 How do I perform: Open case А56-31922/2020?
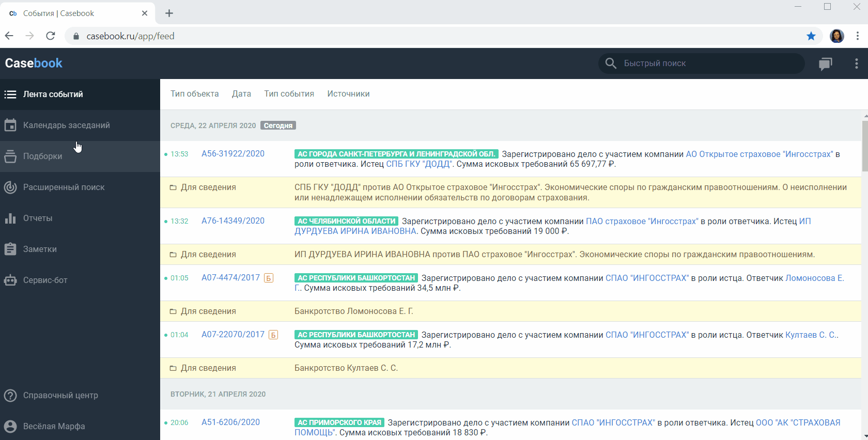click(233, 153)
